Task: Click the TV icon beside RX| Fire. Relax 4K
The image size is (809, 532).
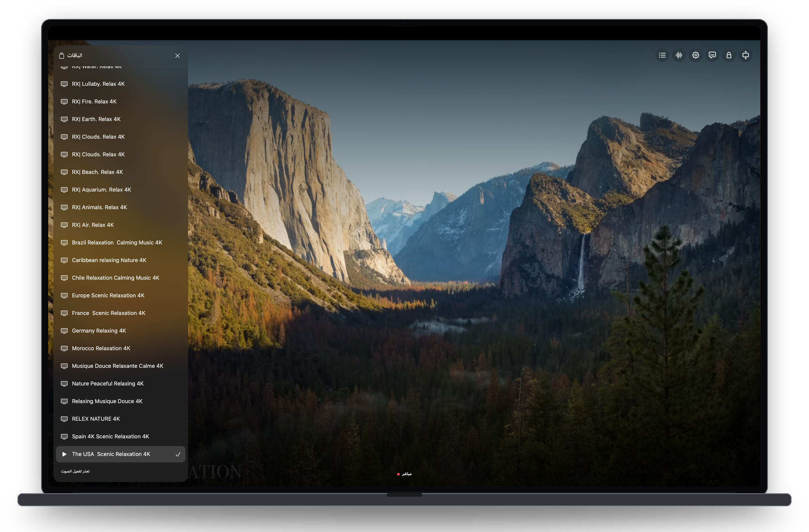Action: coord(64,102)
